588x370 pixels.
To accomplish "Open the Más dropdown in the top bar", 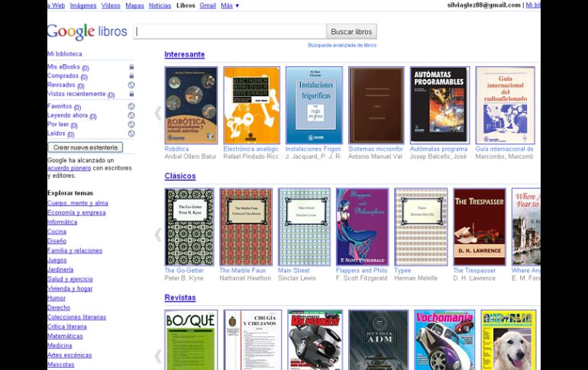I will coord(230,5).
